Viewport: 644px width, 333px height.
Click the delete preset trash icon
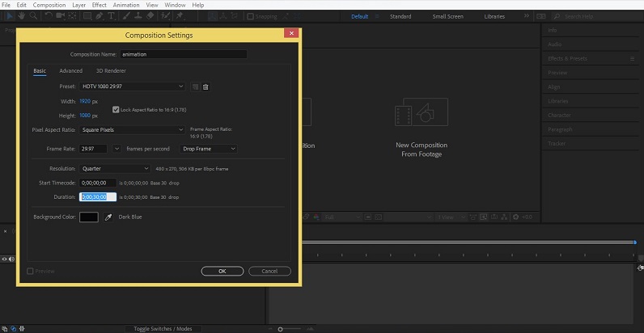click(x=205, y=86)
